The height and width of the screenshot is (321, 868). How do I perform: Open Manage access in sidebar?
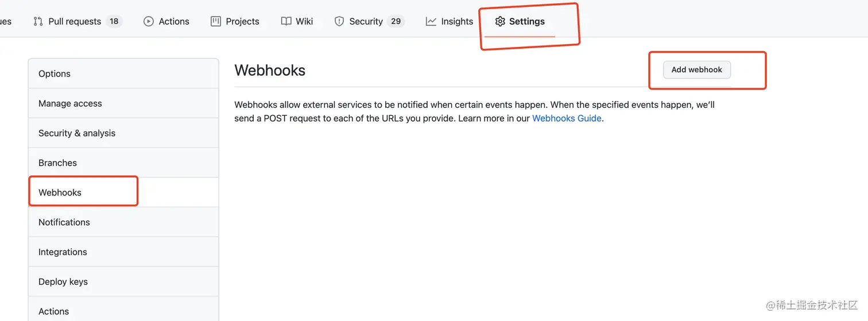(x=70, y=103)
